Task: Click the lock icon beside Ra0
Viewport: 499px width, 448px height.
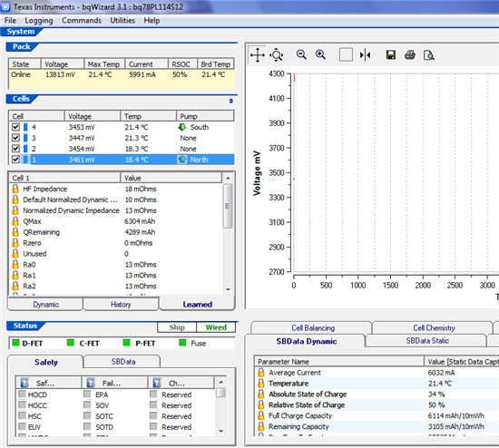Action: click(x=15, y=265)
